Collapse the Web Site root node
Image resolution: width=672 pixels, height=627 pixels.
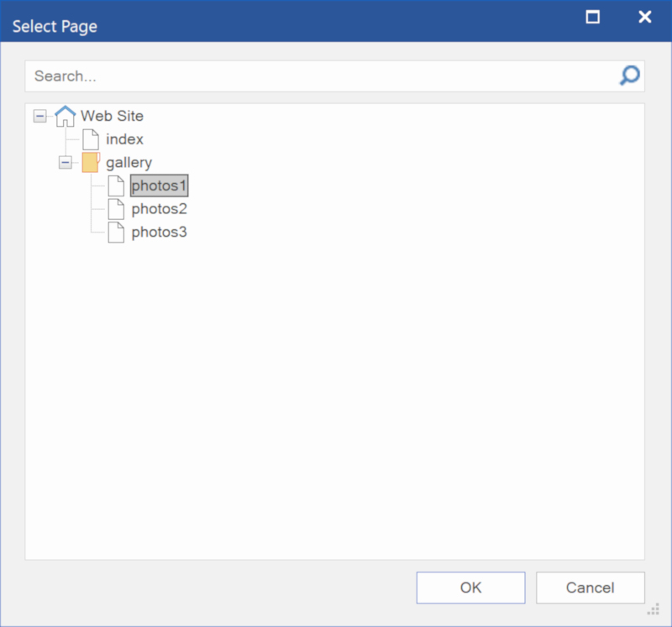pyautogui.click(x=39, y=116)
